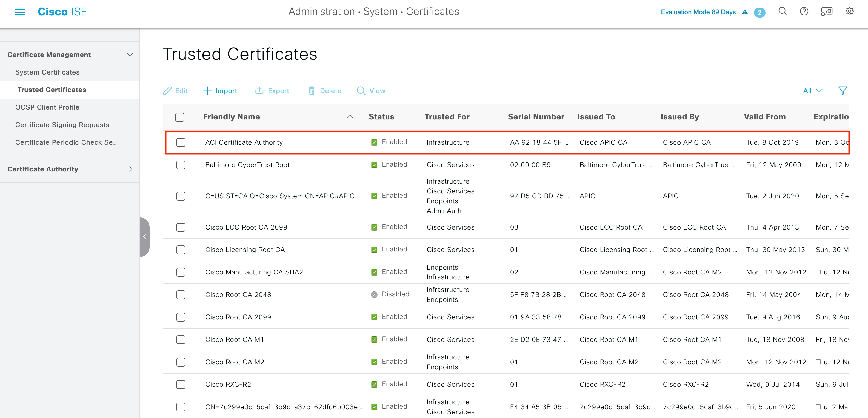The height and width of the screenshot is (418, 868).
Task: Click the Export upload icon
Action: pos(259,90)
